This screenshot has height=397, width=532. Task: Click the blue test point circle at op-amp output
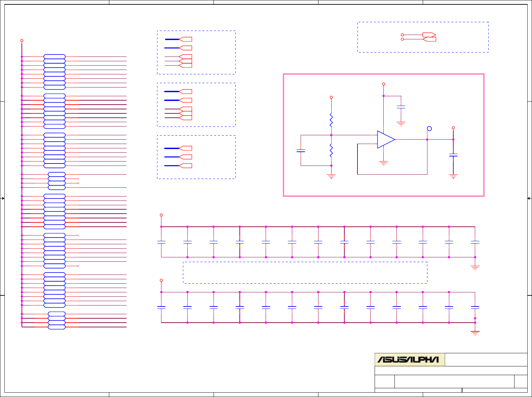click(x=429, y=129)
